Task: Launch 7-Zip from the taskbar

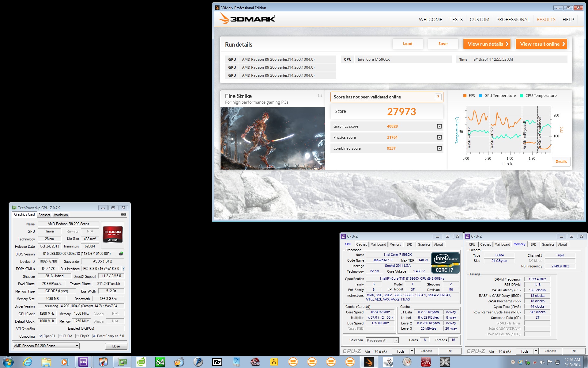Action: point(217,362)
